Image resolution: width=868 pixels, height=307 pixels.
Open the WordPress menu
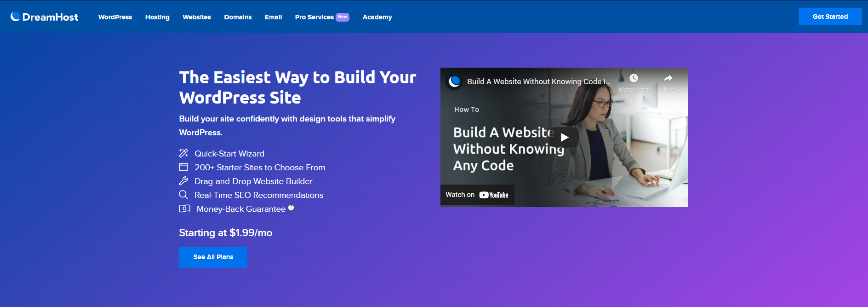(x=115, y=17)
